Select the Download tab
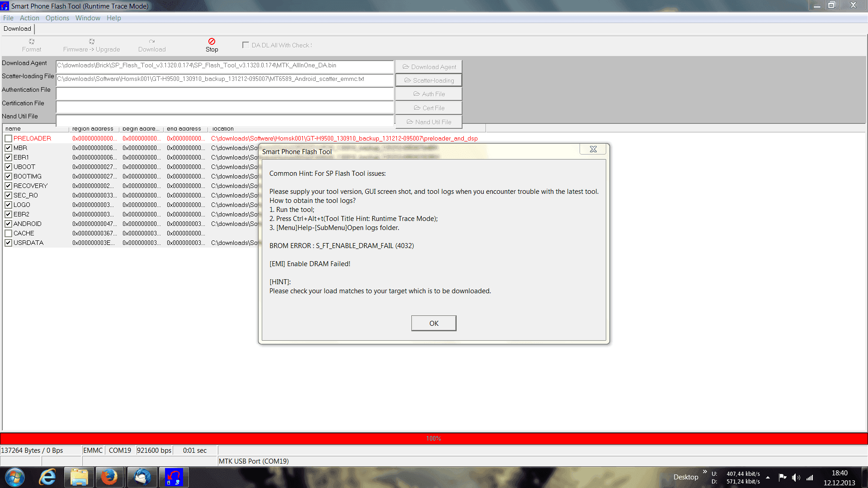This screenshot has width=868, height=488. point(18,28)
